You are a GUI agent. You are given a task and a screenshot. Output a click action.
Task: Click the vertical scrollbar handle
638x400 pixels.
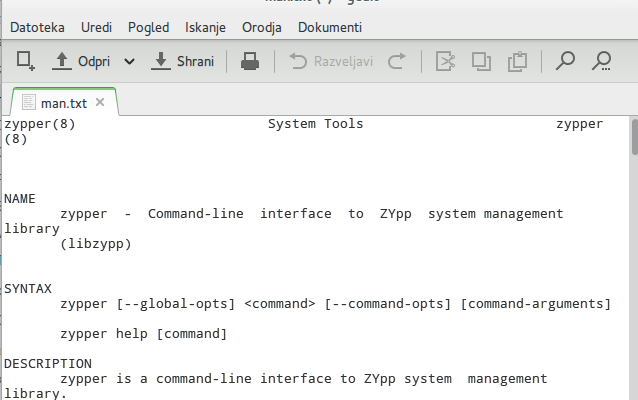(x=635, y=137)
